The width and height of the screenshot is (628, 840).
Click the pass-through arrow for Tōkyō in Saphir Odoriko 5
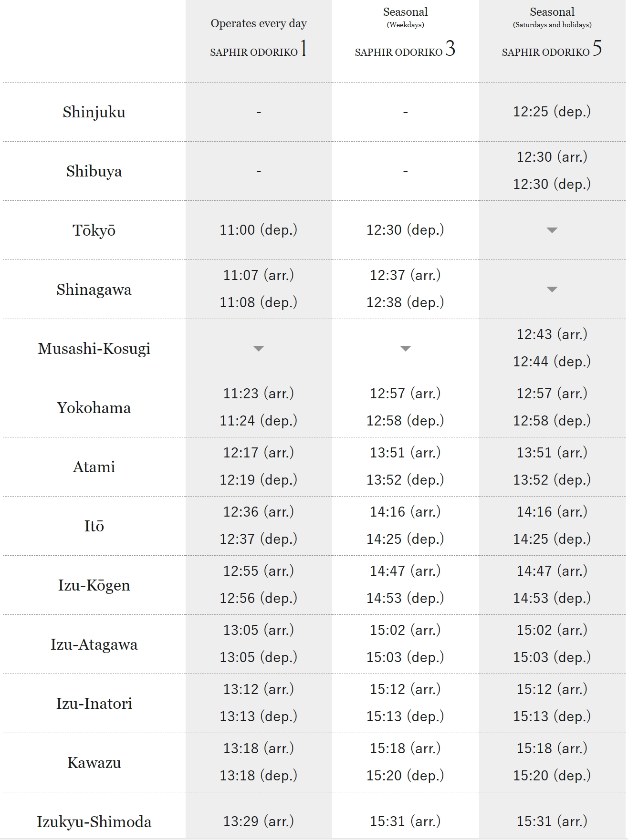point(552,230)
